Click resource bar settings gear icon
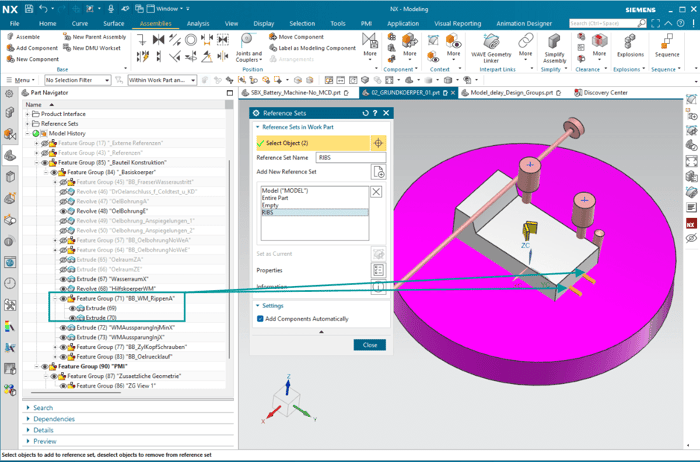This screenshot has height=462, width=700. [9, 93]
